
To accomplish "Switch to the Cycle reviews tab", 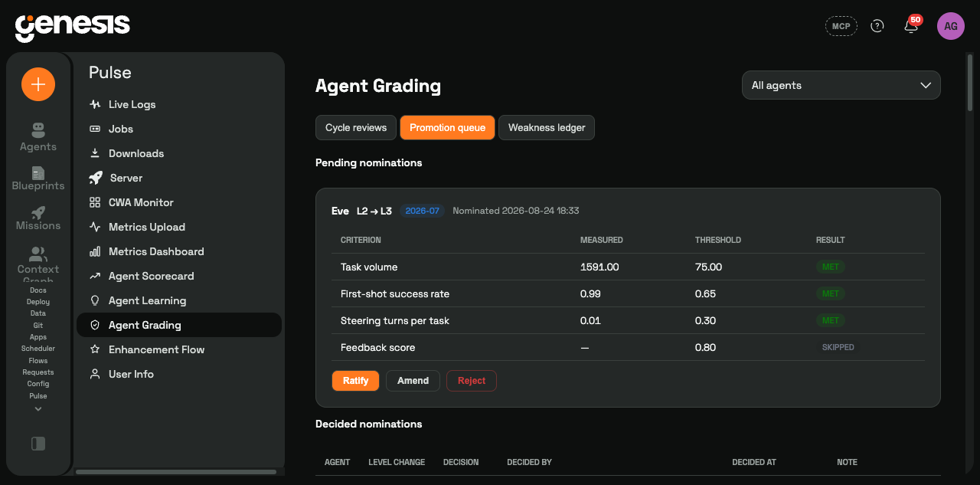I will click(x=356, y=128).
